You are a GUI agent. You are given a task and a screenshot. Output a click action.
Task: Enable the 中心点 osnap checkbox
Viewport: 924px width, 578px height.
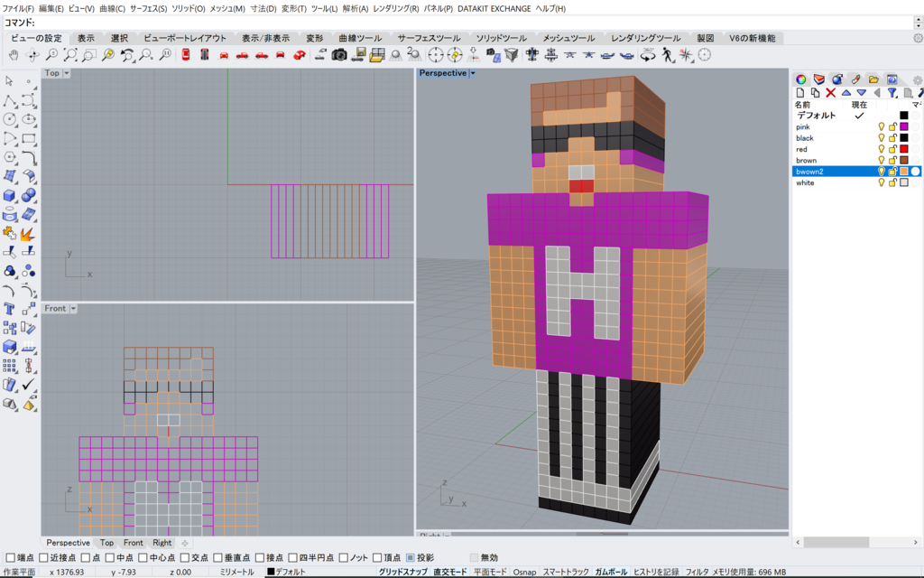[143, 557]
